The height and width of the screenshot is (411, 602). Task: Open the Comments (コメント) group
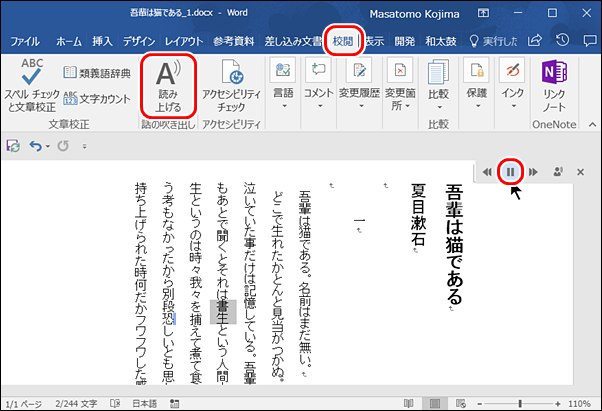coord(318,83)
